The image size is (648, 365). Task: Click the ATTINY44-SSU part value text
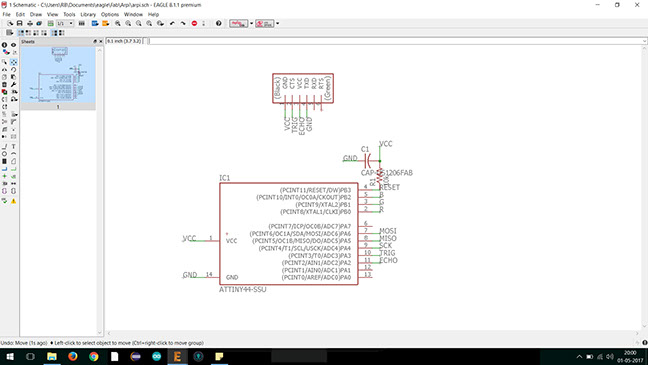pyautogui.click(x=243, y=290)
